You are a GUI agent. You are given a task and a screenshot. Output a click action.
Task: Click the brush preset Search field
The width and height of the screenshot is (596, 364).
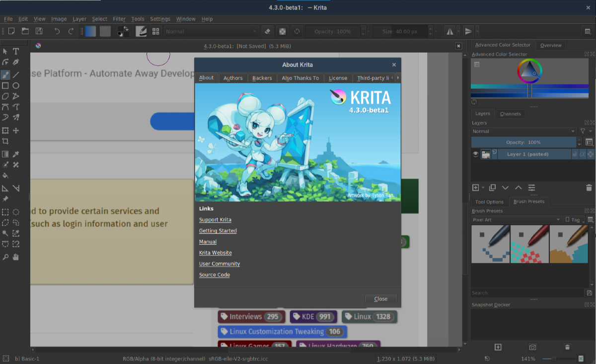point(526,293)
